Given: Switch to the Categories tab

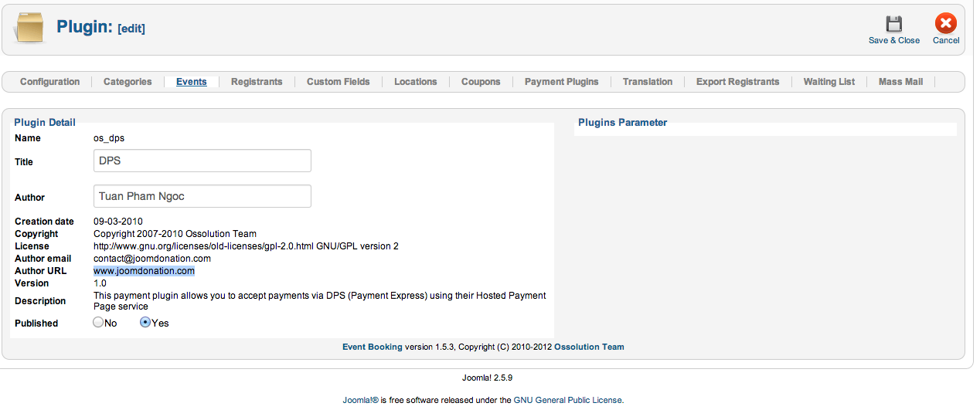Looking at the screenshot, I should [x=128, y=82].
